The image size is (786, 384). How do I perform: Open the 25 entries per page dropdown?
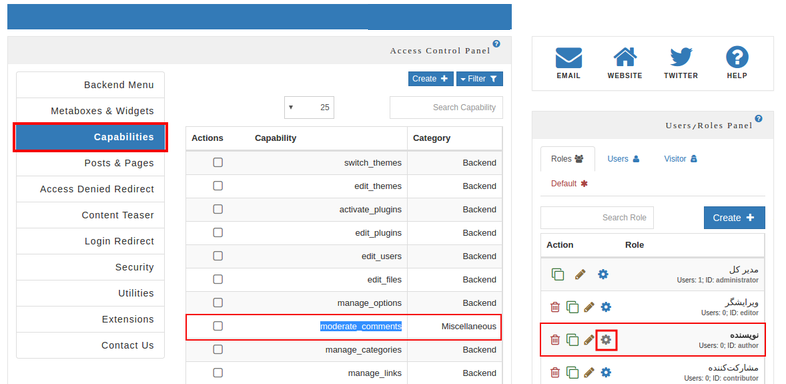coord(309,107)
